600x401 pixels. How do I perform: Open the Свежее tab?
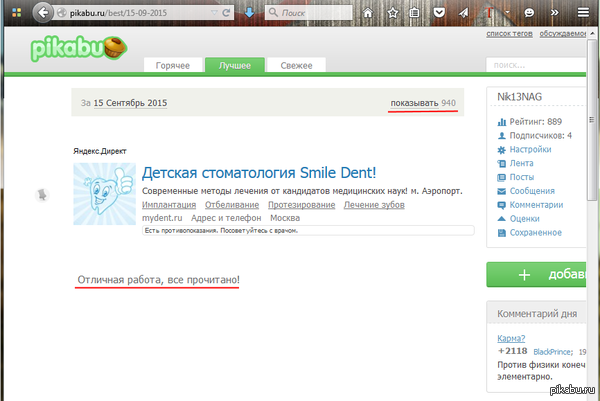(x=295, y=66)
